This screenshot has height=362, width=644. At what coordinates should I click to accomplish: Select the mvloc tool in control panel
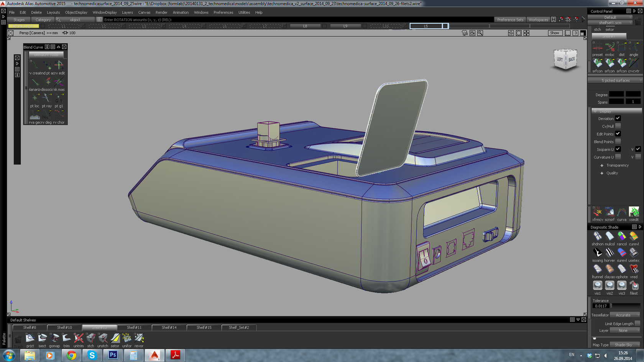pos(609,48)
